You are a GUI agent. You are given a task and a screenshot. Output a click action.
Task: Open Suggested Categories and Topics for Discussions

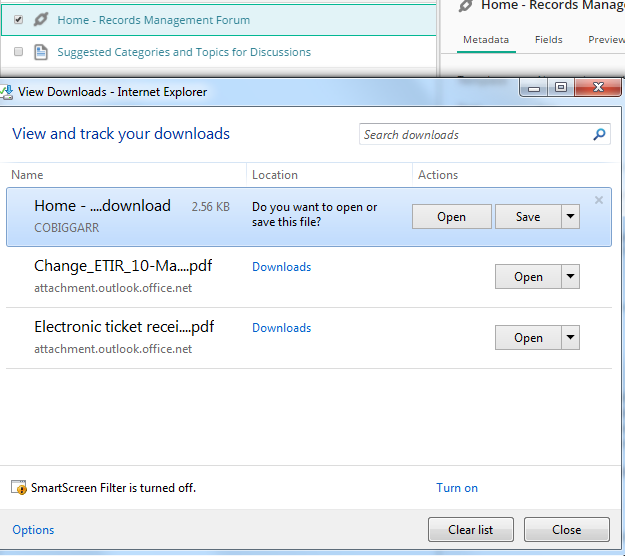pos(184,52)
